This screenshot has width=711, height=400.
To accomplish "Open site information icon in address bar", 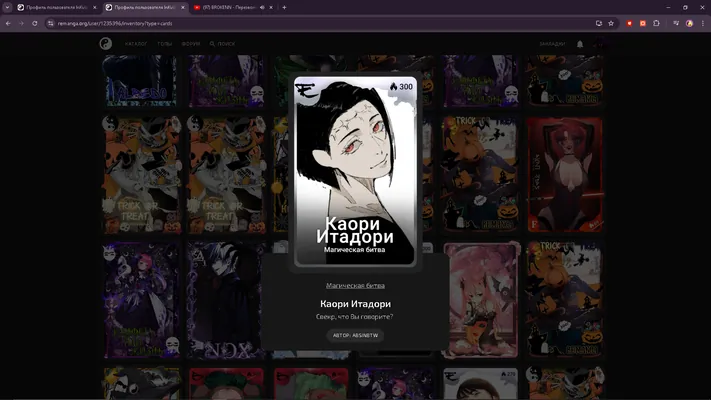I will click(x=50, y=23).
